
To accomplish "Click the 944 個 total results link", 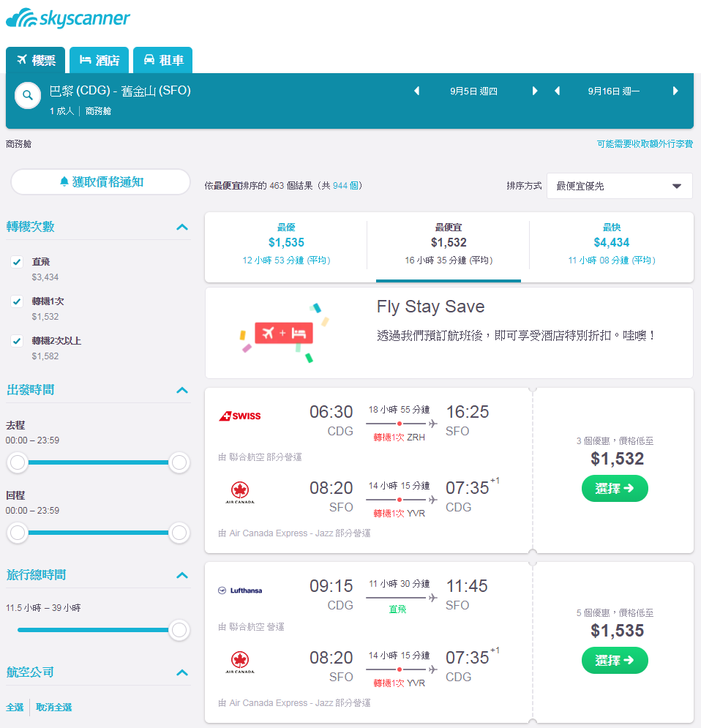I will [x=345, y=186].
